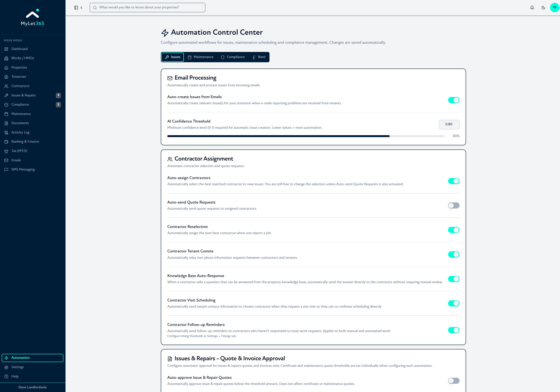
Task: Turn off Contractor Follow-up Reminders toggle
Action: click(x=454, y=330)
